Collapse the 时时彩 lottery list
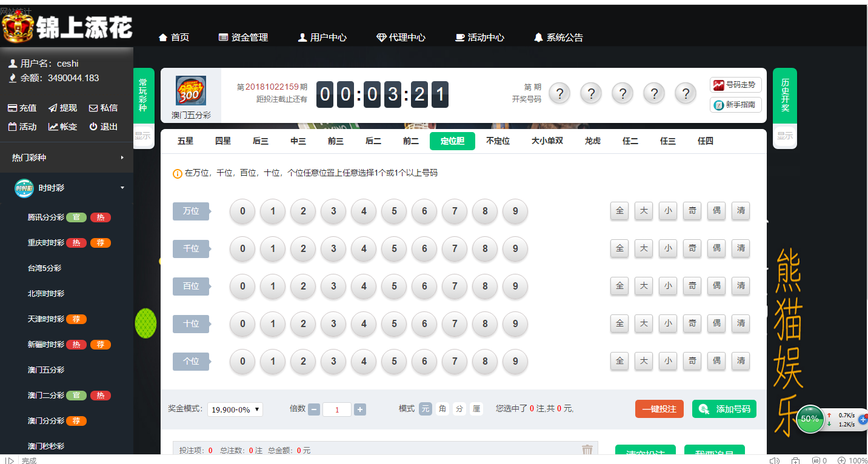Viewport: 868px width, 464px height. click(x=67, y=188)
